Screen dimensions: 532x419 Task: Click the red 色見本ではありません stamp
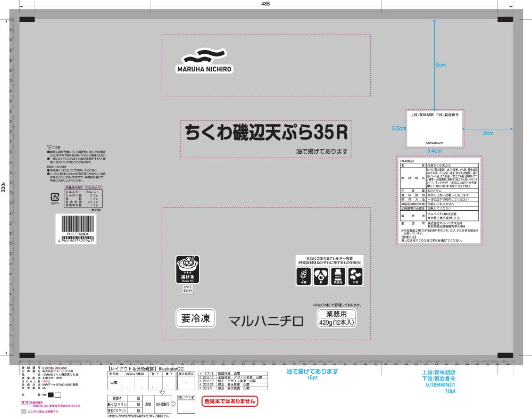pos(230,401)
